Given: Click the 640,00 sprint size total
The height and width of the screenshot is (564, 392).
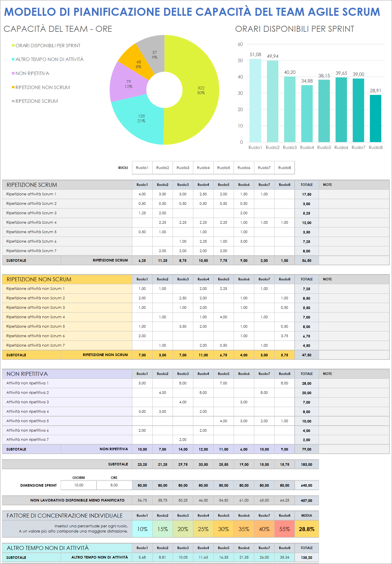Looking at the screenshot, I should tap(307, 485).
